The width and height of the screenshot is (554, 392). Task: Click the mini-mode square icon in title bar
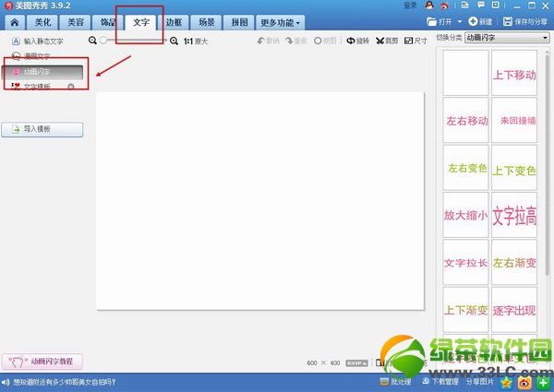coord(495,5)
